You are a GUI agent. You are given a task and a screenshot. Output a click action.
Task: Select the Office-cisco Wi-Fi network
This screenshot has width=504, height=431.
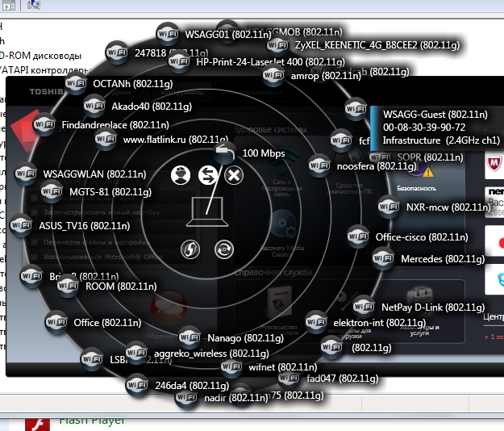point(358,237)
